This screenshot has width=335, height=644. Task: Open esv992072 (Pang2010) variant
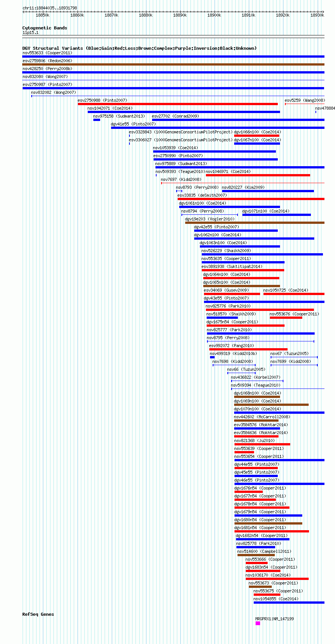(x=231, y=346)
